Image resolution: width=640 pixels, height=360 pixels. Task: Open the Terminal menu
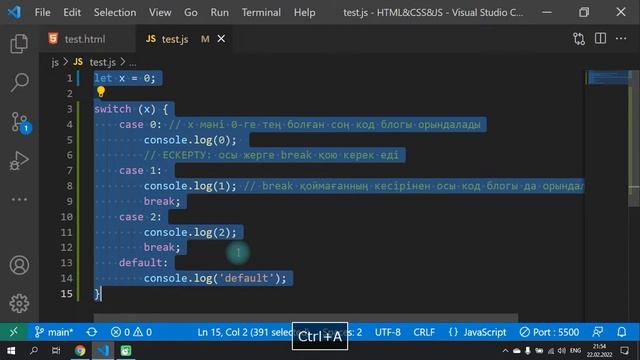pyautogui.click(x=261, y=13)
